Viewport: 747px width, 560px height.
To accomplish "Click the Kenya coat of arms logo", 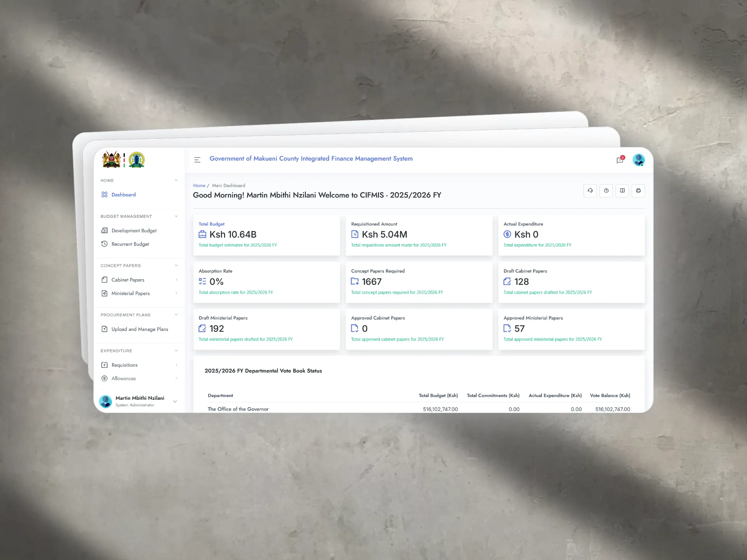I will [112, 159].
